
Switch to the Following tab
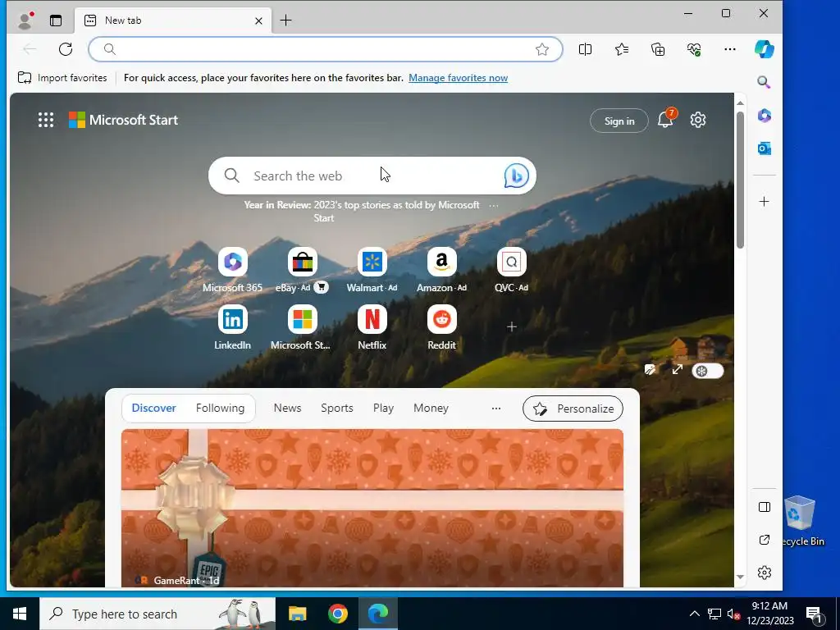coord(220,408)
